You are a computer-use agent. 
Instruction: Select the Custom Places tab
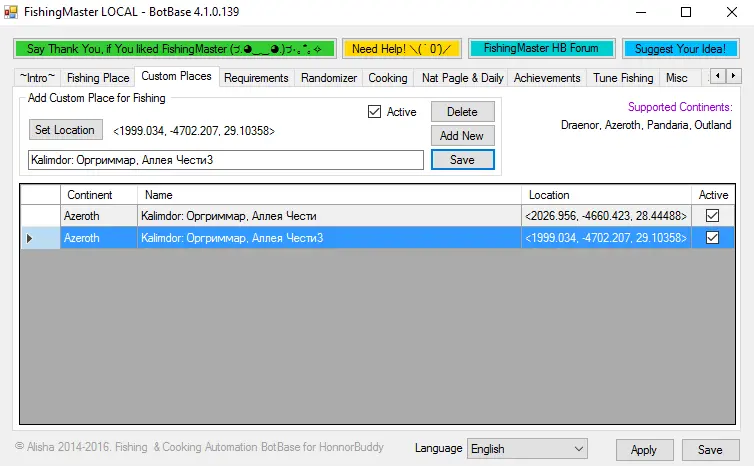pos(176,76)
